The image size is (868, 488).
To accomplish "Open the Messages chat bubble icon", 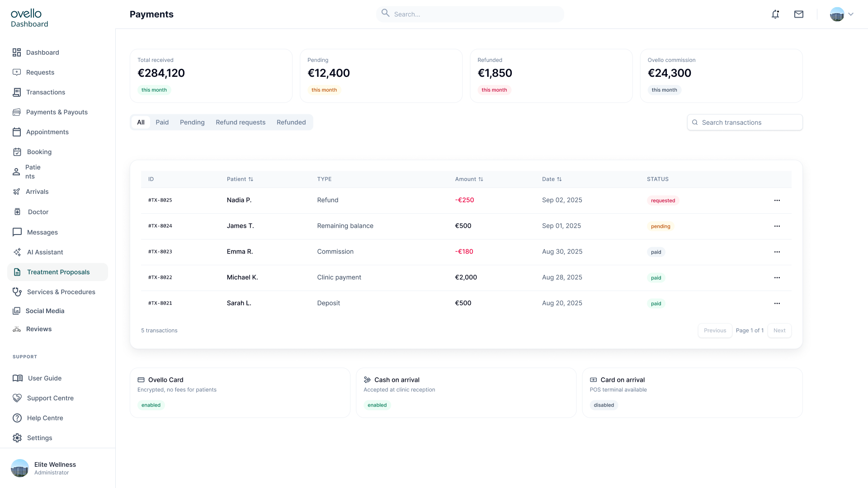I will pos(17,232).
